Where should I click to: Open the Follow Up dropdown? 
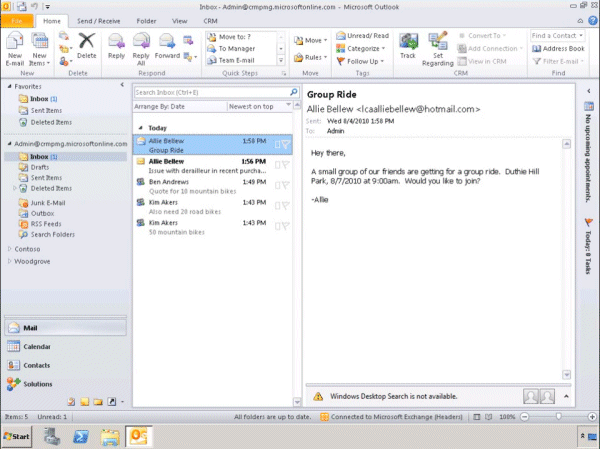pyautogui.click(x=360, y=61)
